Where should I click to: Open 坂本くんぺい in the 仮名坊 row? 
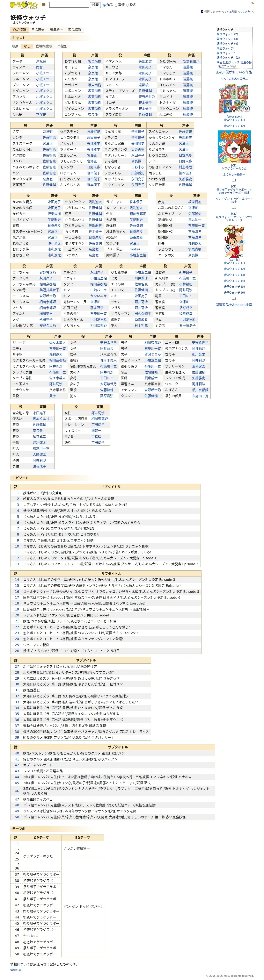click(x=43, y=419)
